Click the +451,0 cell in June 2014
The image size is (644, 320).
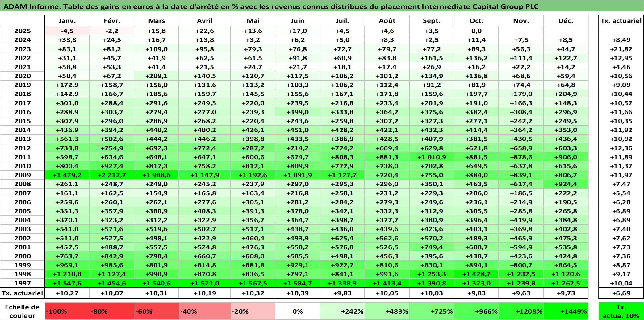pyautogui.click(x=297, y=130)
